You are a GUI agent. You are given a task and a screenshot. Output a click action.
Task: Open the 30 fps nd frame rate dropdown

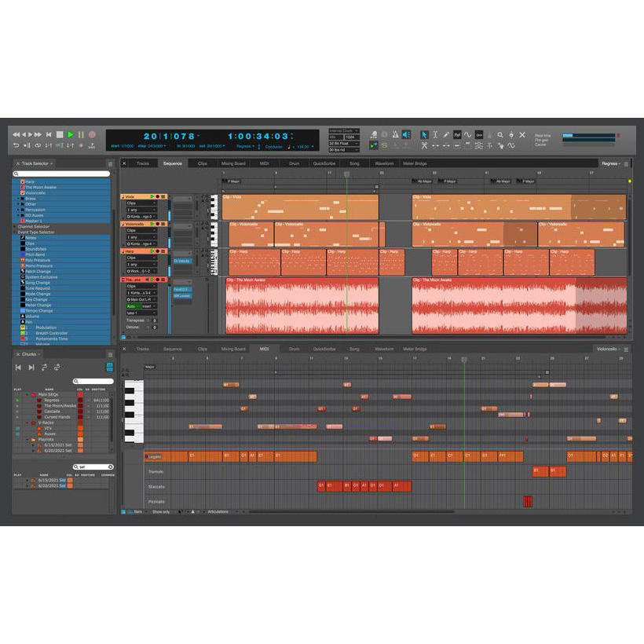coord(343,149)
